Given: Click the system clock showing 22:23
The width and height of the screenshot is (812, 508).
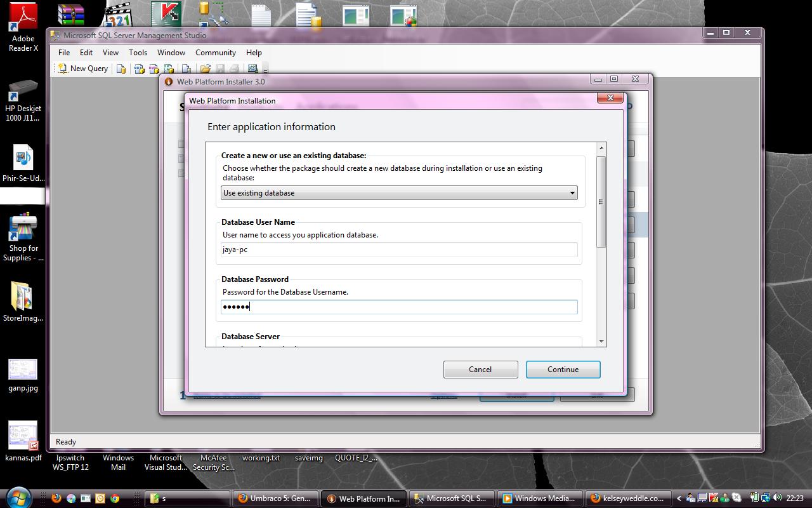Looking at the screenshot, I should (795, 498).
